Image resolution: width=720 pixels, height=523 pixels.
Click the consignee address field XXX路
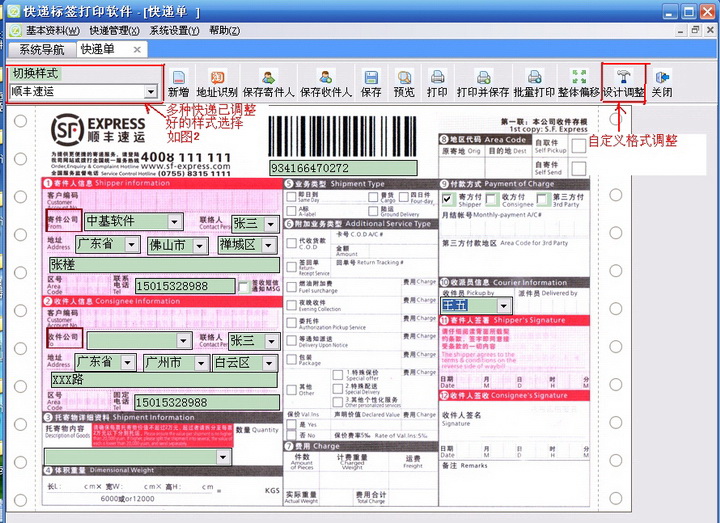(x=164, y=380)
